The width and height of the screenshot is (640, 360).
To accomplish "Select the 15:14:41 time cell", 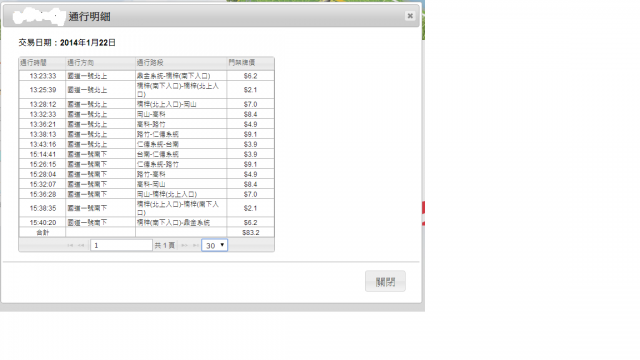I will 42,154.
